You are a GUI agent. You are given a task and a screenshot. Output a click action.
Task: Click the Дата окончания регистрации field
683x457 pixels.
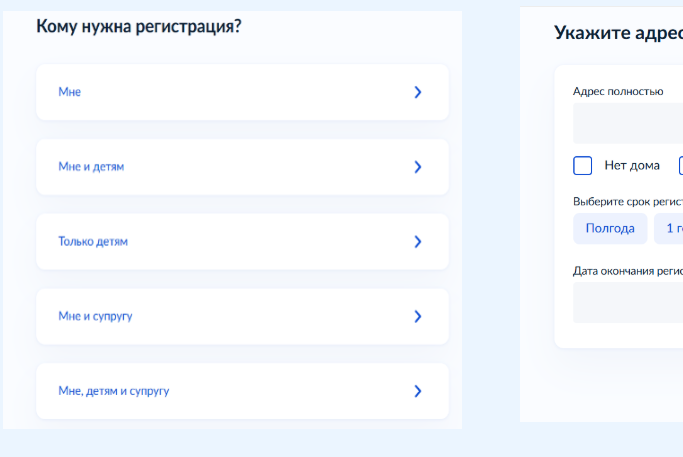click(x=628, y=302)
